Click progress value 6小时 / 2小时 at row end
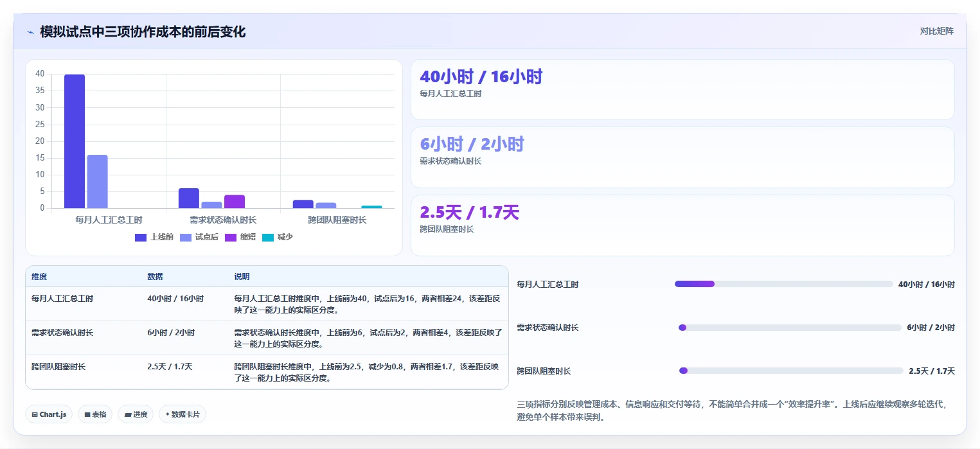This screenshot has width=980, height=449. [931, 328]
